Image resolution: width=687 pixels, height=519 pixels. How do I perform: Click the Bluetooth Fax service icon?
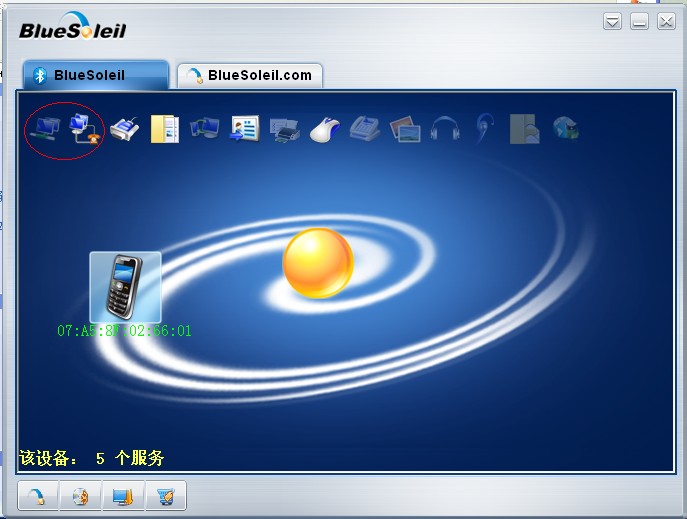point(365,128)
